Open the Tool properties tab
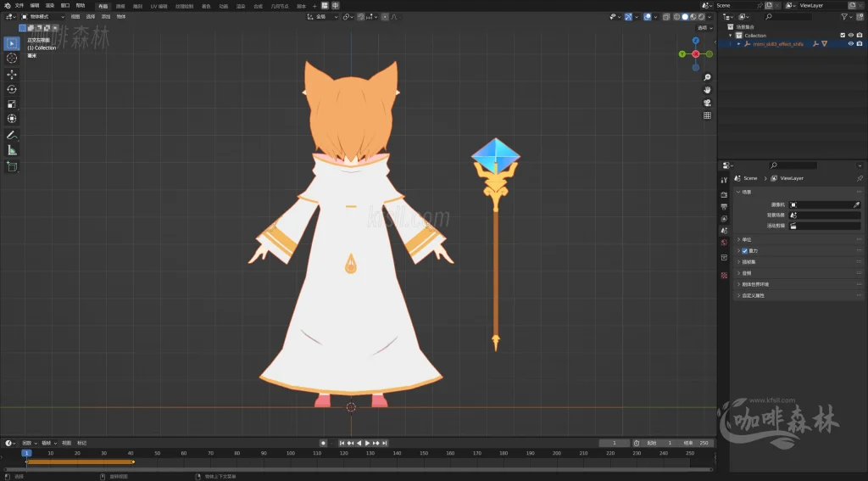The image size is (868, 481). coord(724,180)
